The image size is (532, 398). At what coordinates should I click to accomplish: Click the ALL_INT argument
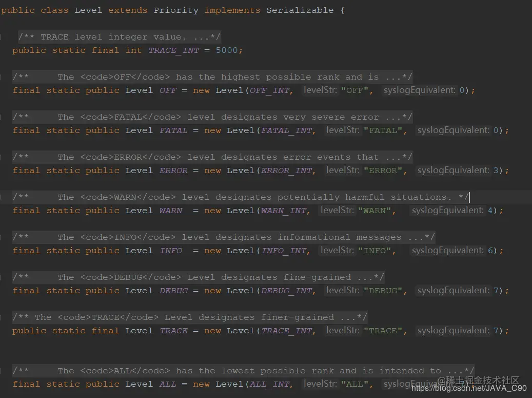(270, 384)
